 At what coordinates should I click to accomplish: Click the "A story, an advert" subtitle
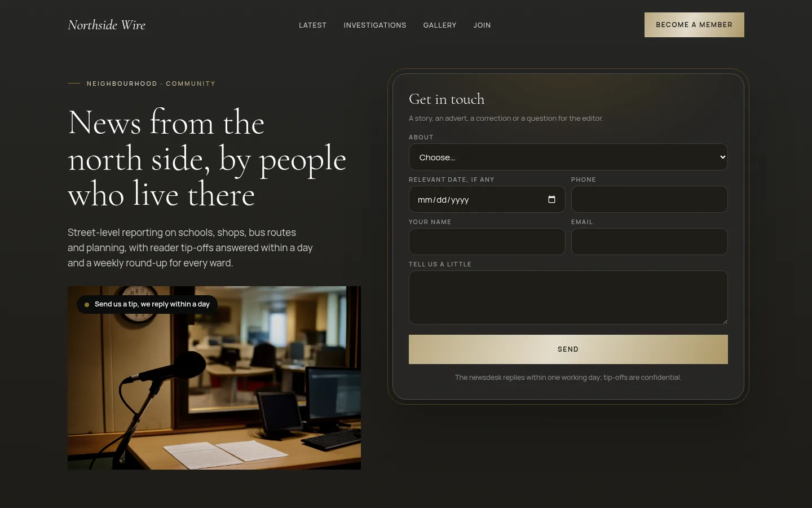[506, 119]
